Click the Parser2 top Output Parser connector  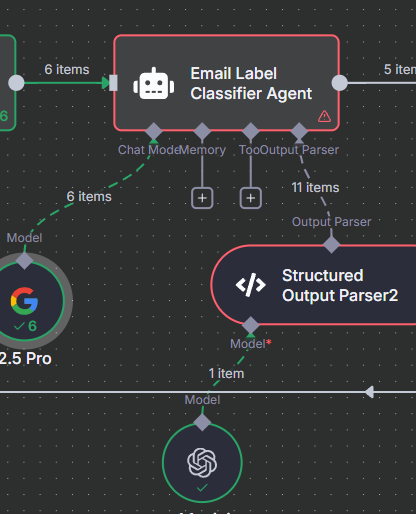[x=331, y=245]
